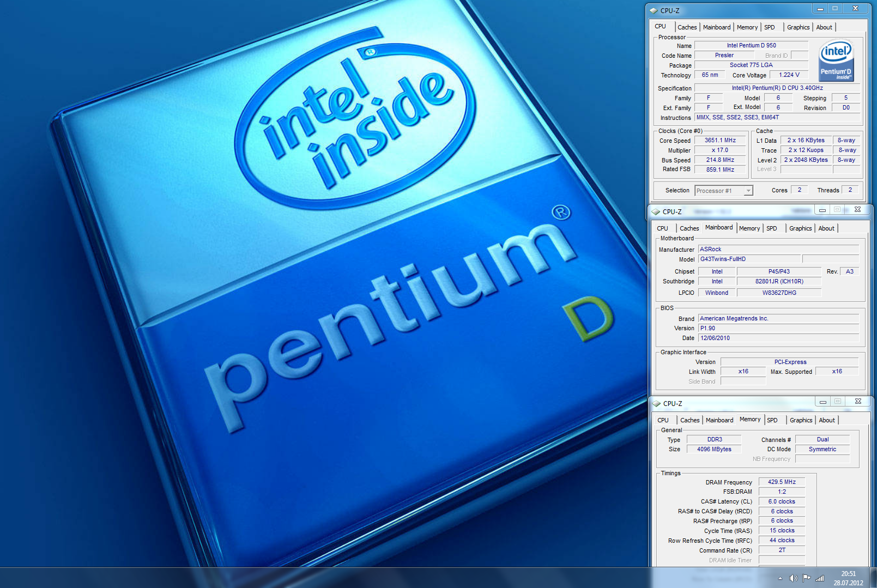The image size is (877, 588).
Task: Select Graphics tab in the Mainboard window
Action: click(x=800, y=228)
